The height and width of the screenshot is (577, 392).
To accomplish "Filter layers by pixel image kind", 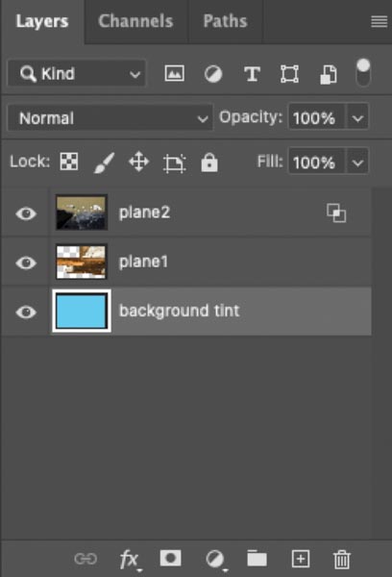I will click(x=174, y=74).
